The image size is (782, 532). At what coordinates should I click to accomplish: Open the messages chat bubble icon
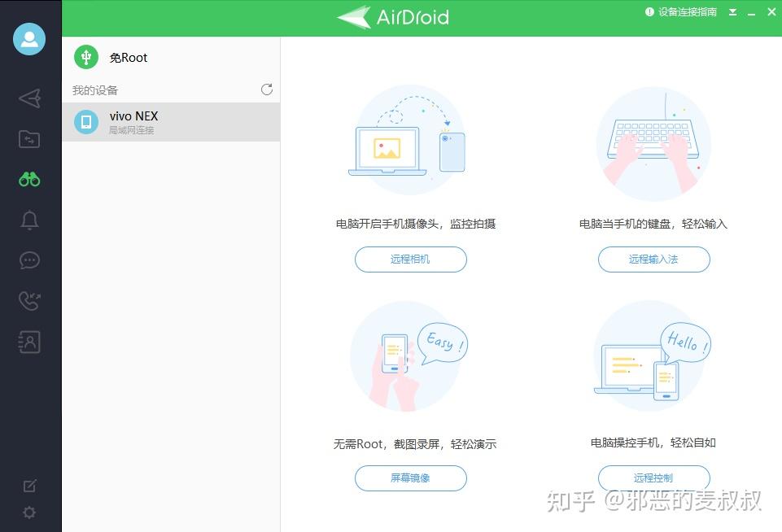click(29, 260)
